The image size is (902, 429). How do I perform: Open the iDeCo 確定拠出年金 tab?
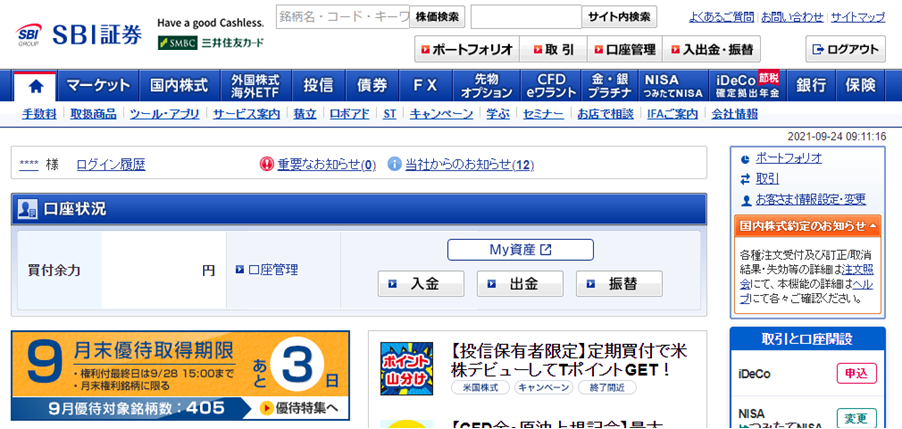coord(747,86)
